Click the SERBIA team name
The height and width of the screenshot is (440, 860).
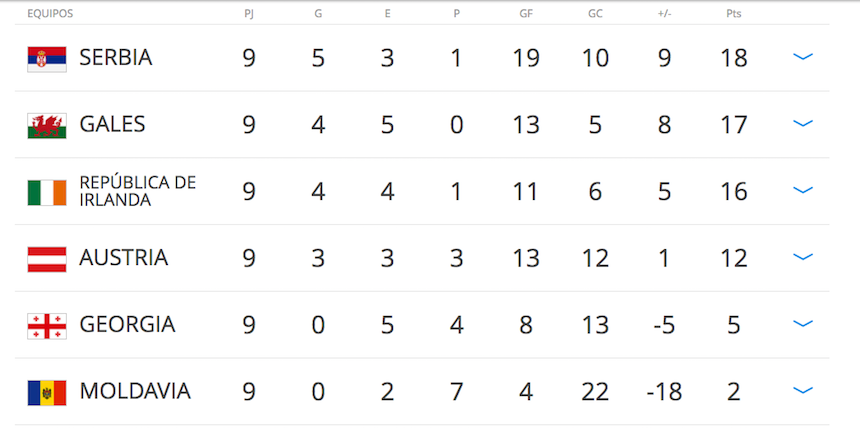tap(116, 58)
